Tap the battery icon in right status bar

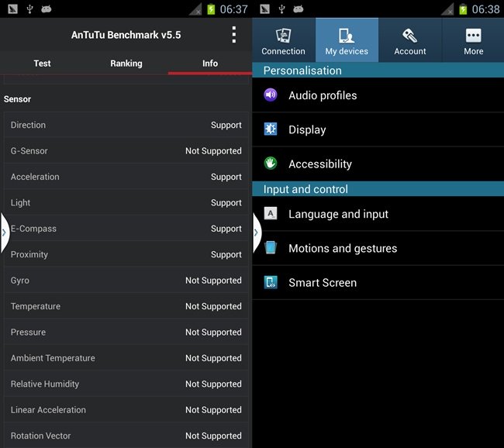pyautogui.click(x=462, y=9)
